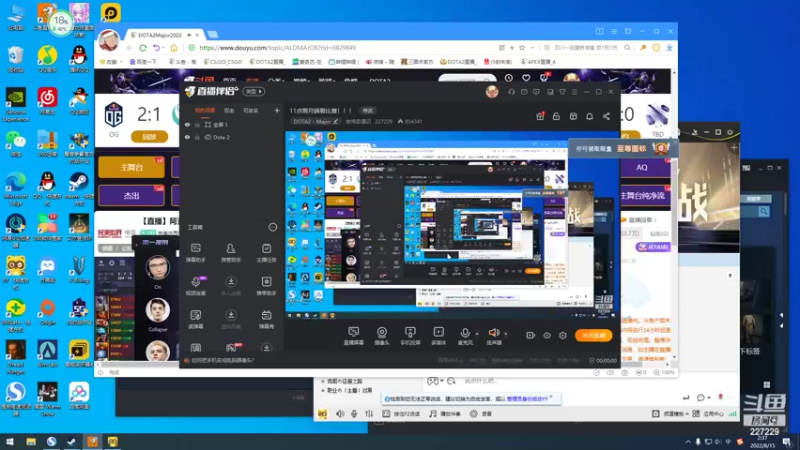Open the streamer avatar in the 直播伴侣 title bar
This screenshot has height=450, width=800.
[492, 91]
